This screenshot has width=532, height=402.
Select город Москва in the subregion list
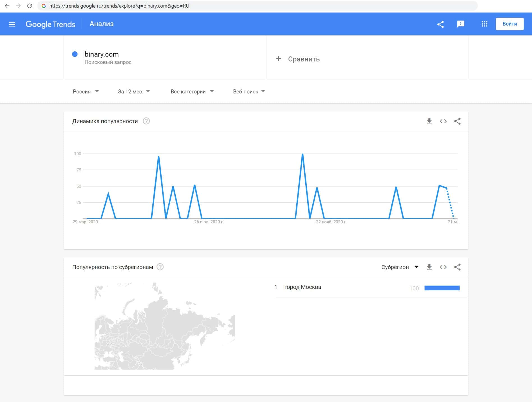point(303,287)
